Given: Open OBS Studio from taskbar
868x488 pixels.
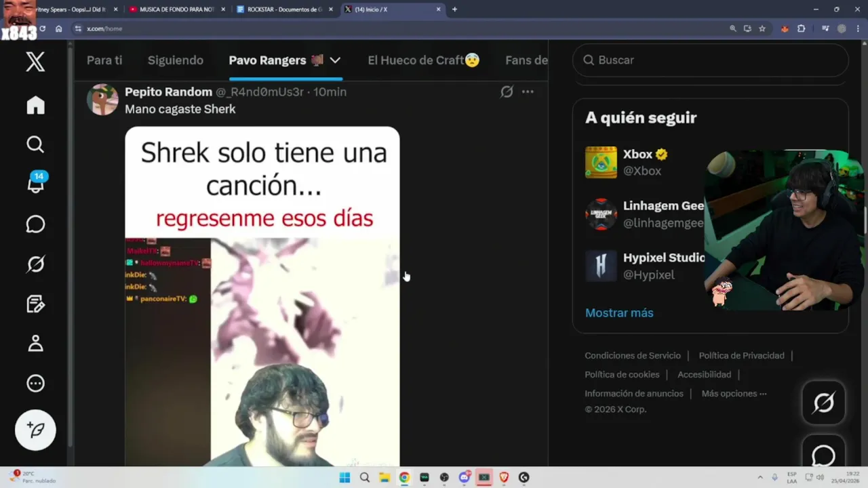Looking at the screenshot, I should point(444,477).
